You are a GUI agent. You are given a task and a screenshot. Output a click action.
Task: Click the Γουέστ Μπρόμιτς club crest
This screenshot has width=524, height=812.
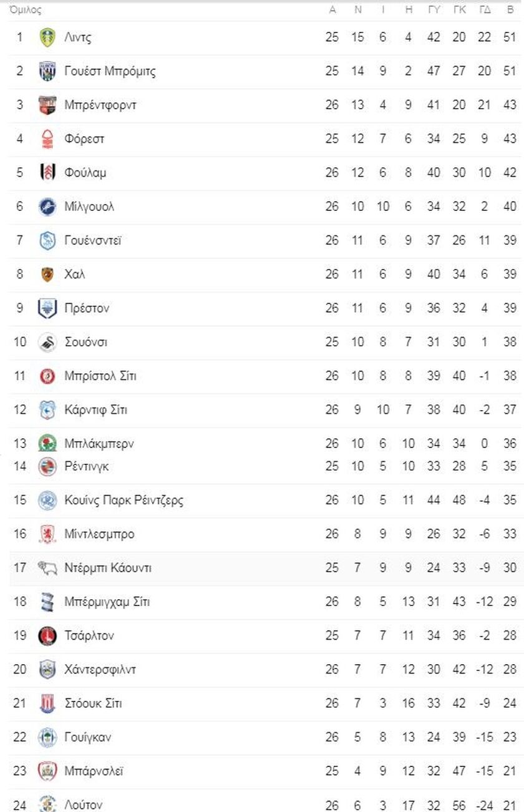point(47,71)
